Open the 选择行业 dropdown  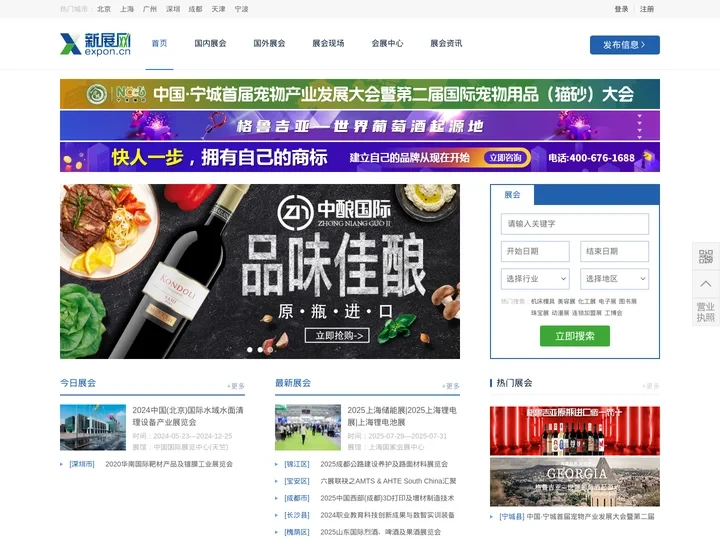pos(535,279)
